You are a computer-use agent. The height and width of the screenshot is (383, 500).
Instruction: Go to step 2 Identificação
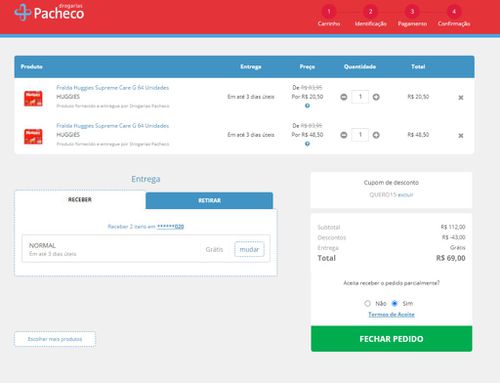click(x=370, y=16)
